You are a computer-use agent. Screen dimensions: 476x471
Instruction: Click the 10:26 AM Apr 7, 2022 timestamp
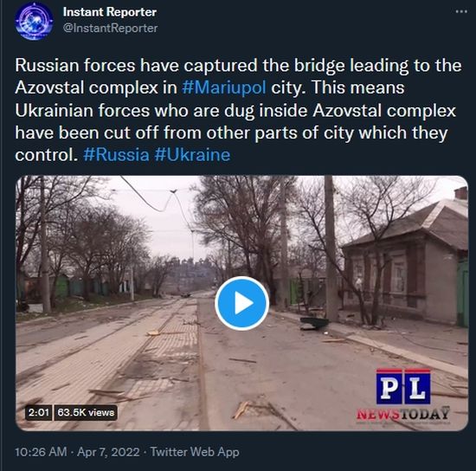77,452
